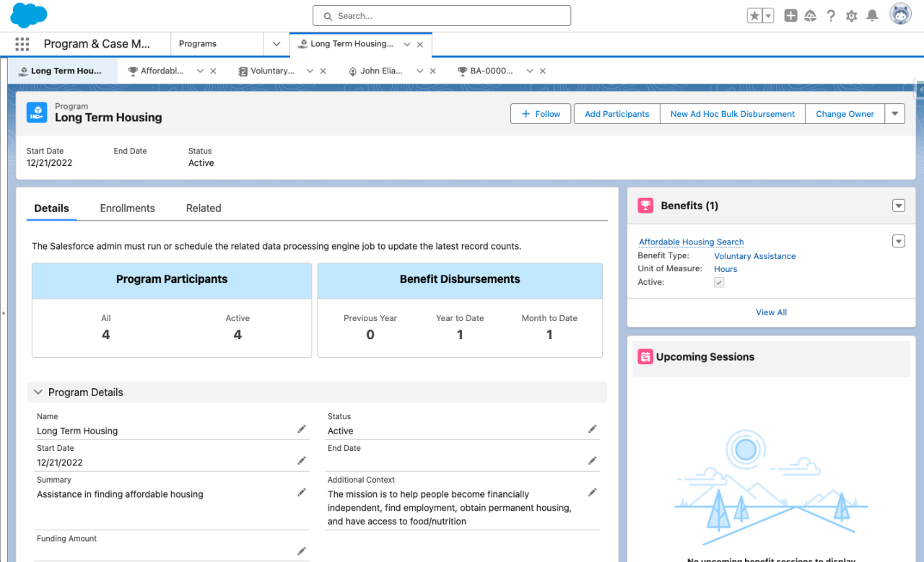Click the Benefits trophy icon
924x562 pixels.
coord(645,206)
